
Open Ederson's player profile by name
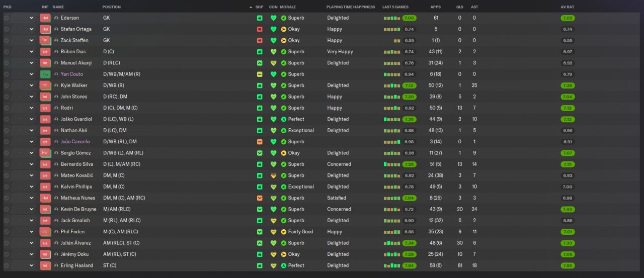(71, 18)
